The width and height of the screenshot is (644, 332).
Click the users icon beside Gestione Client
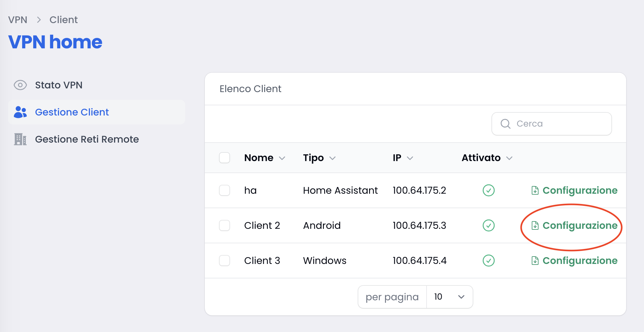point(20,112)
